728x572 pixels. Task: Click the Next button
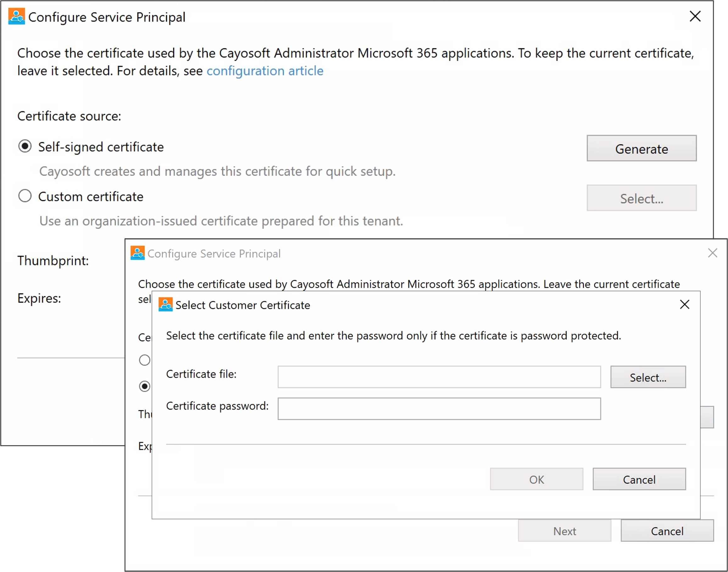pyautogui.click(x=565, y=531)
